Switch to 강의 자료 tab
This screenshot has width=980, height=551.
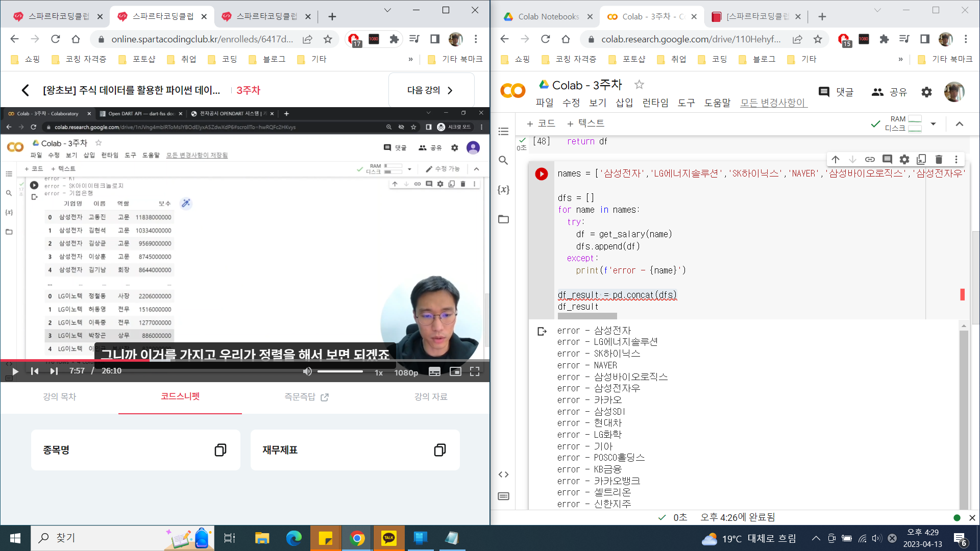(x=431, y=397)
